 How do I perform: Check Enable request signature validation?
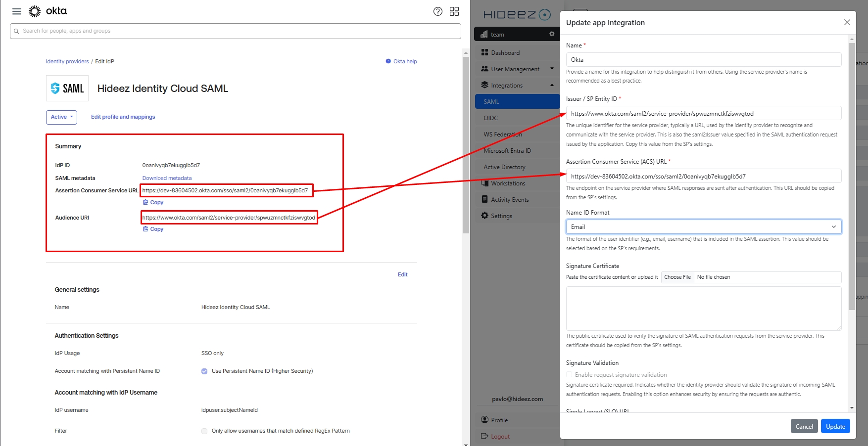pos(569,375)
